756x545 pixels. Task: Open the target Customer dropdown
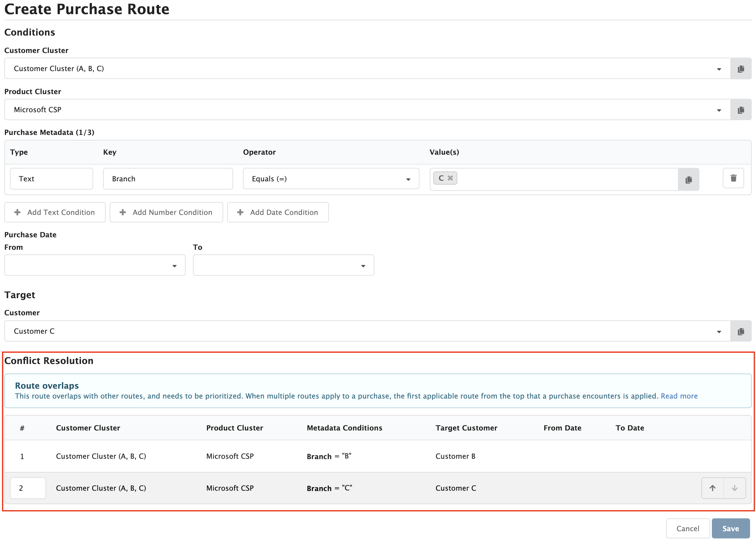(x=719, y=331)
